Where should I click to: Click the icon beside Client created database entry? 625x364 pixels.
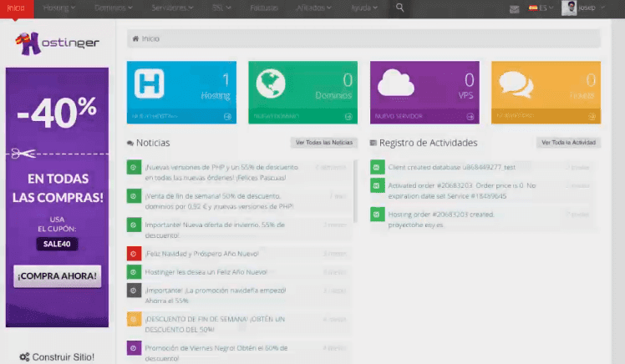pyautogui.click(x=377, y=167)
